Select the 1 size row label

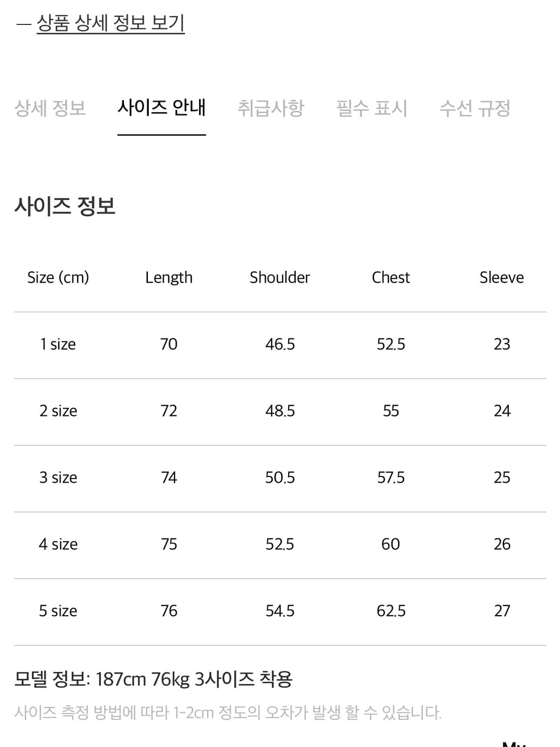point(58,344)
